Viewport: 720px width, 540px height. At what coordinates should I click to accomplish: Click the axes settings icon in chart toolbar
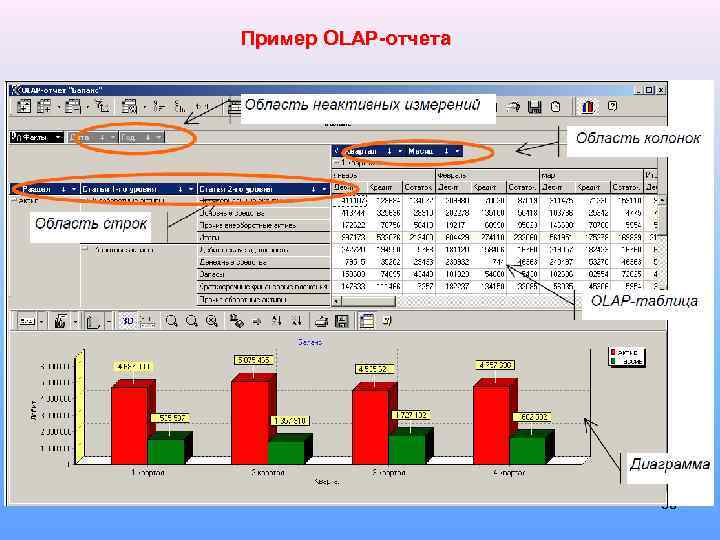94,321
